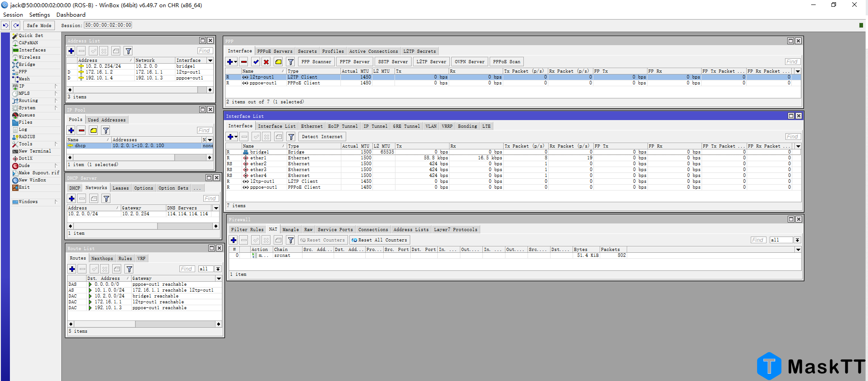Toggle the Safe Mode button
This screenshot has height=381, width=868.
(39, 25)
